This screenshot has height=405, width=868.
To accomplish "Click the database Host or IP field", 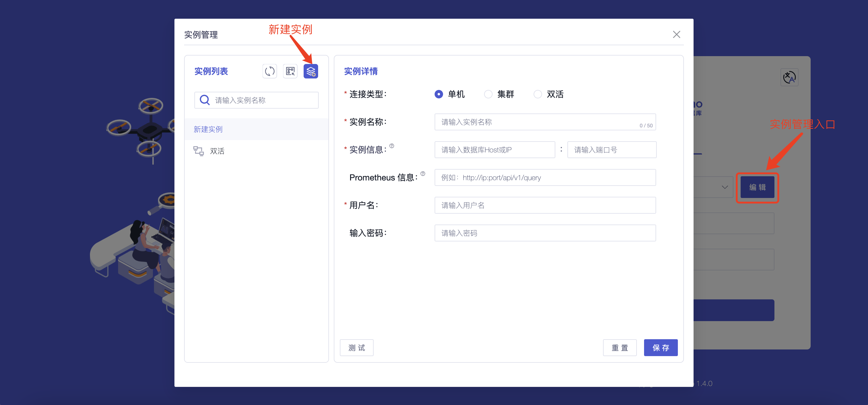I will (x=494, y=150).
